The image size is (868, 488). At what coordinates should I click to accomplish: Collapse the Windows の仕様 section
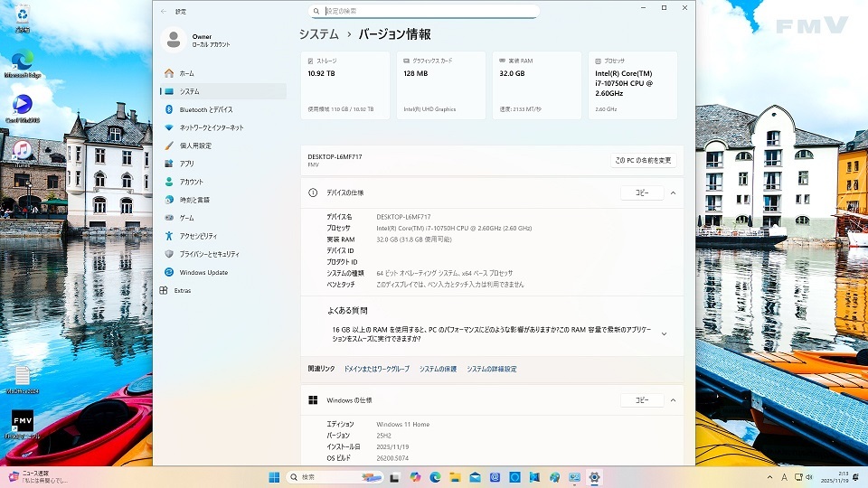[673, 399]
